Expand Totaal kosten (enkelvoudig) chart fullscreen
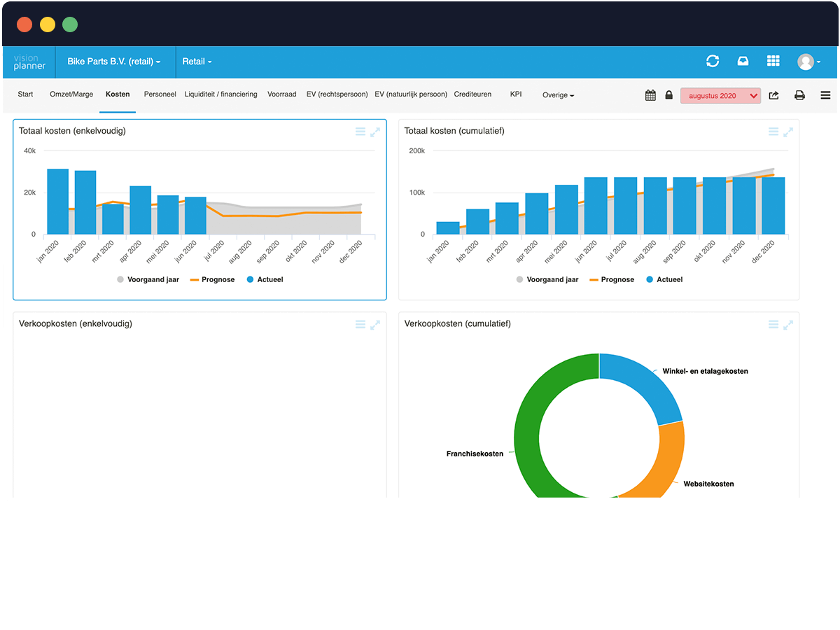 pyautogui.click(x=375, y=132)
